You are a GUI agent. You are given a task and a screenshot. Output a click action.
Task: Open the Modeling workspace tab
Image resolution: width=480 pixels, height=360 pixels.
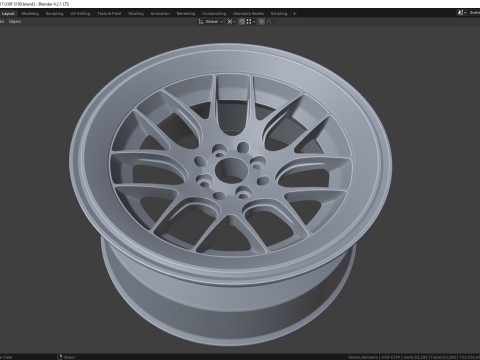30,14
